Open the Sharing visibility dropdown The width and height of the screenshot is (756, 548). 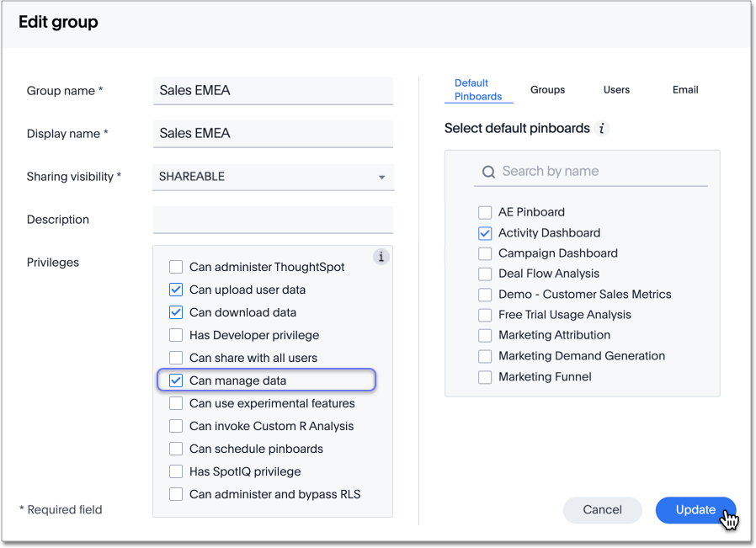pos(273,177)
